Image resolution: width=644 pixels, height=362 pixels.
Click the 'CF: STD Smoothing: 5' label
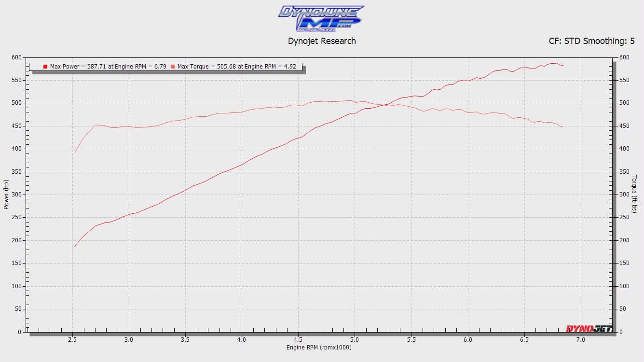click(591, 41)
